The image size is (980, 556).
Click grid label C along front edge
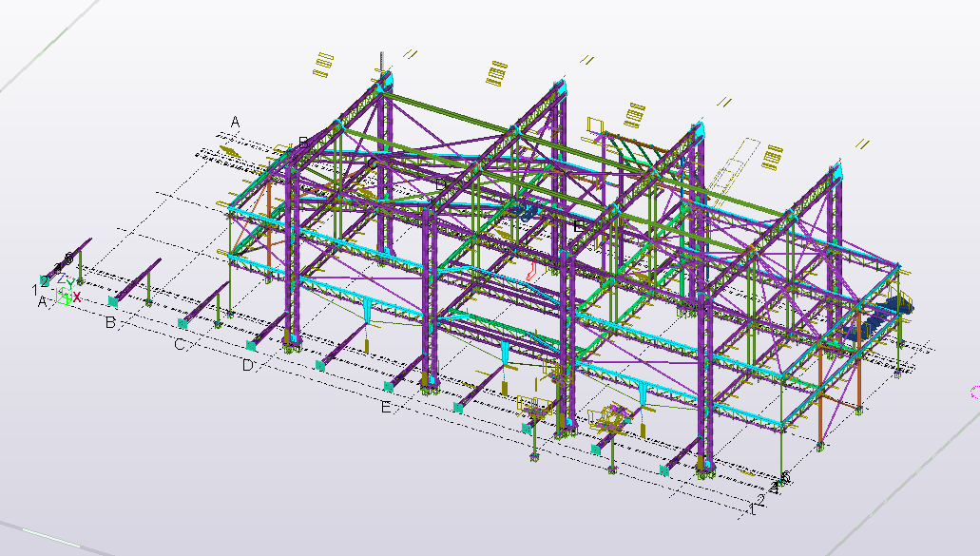coord(179,345)
